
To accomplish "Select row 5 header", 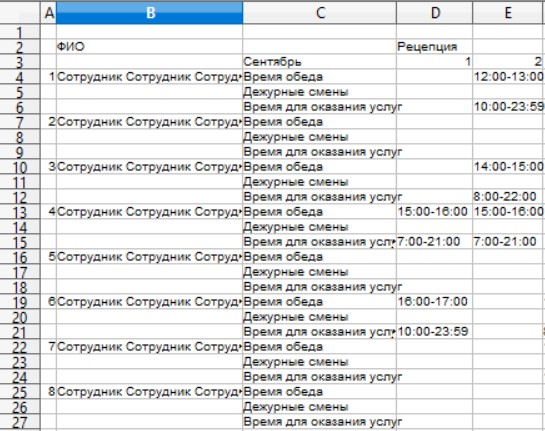I will (20, 91).
